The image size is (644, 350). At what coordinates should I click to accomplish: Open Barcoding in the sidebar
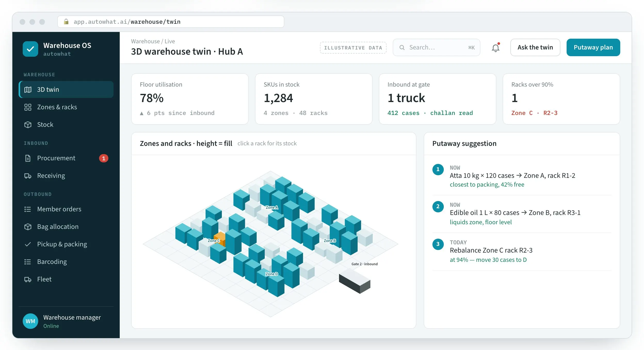click(x=66, y=262)
